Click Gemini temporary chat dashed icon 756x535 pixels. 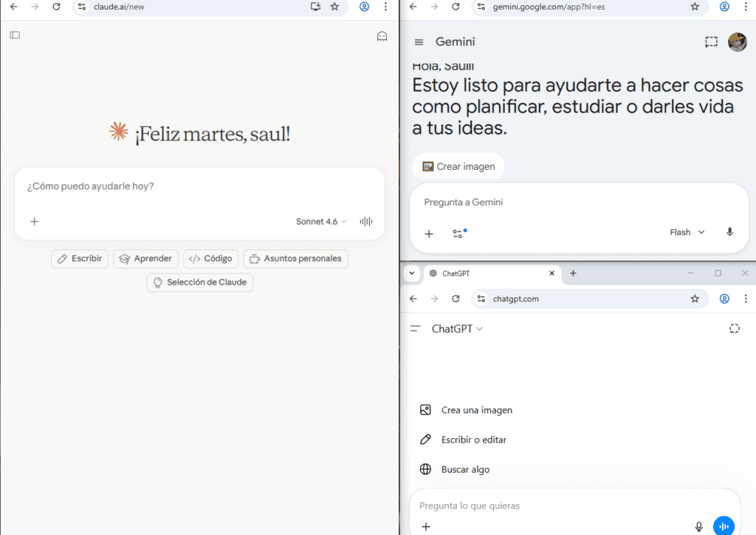(711, 42)
